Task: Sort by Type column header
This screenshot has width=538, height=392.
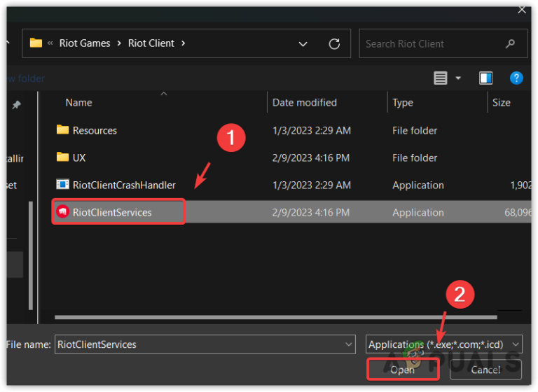Action: [403, 102]
